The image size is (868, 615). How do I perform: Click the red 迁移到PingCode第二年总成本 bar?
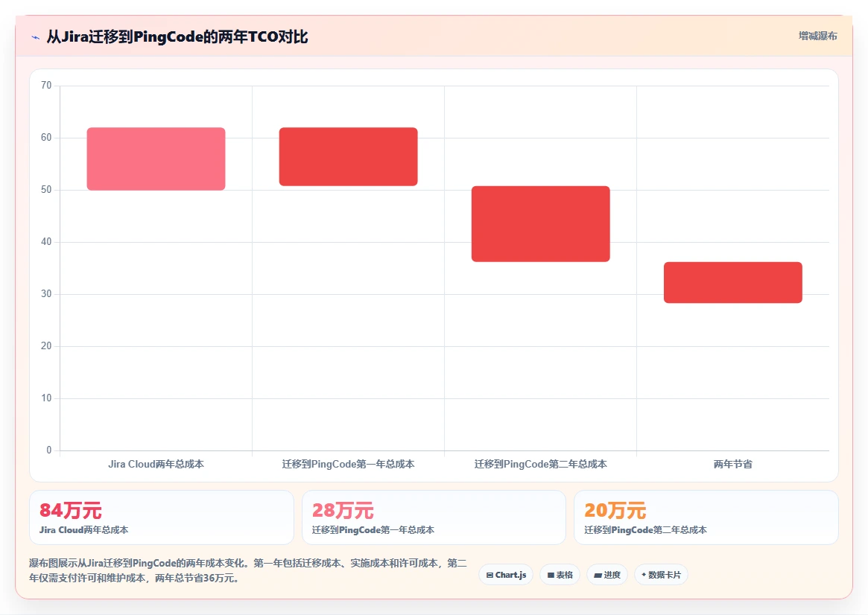click(541, 224)
